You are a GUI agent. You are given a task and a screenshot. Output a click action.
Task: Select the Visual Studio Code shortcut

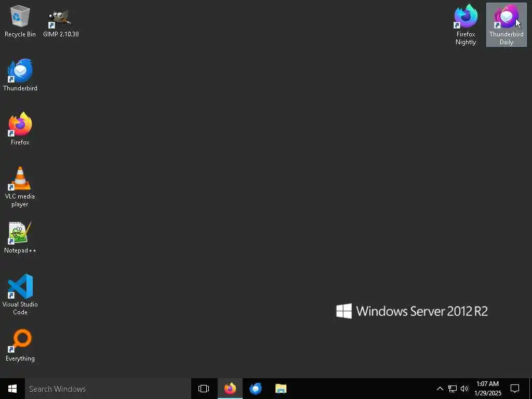click(x=20, y=295)
